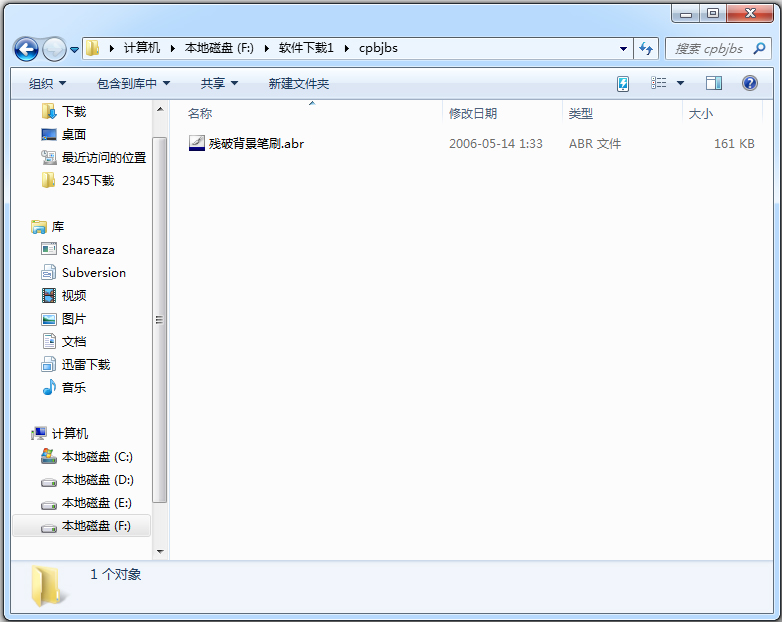Open the 迅雷下载 library in sidebar
The height and width of the screenshot is (622, 782).
[86, 365]
